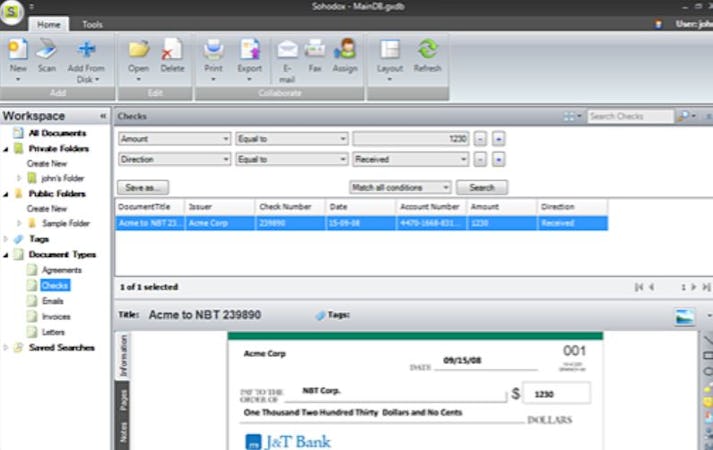The width and height of the screenshot is (713, 450).
Task: Remove the Direction condition with minus button
Action: click(x=480, y=160)
